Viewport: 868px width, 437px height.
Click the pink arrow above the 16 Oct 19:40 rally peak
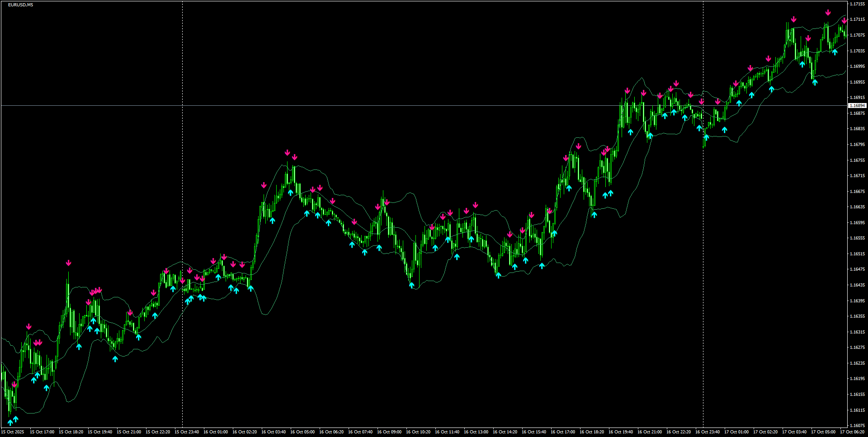point(627,90)
